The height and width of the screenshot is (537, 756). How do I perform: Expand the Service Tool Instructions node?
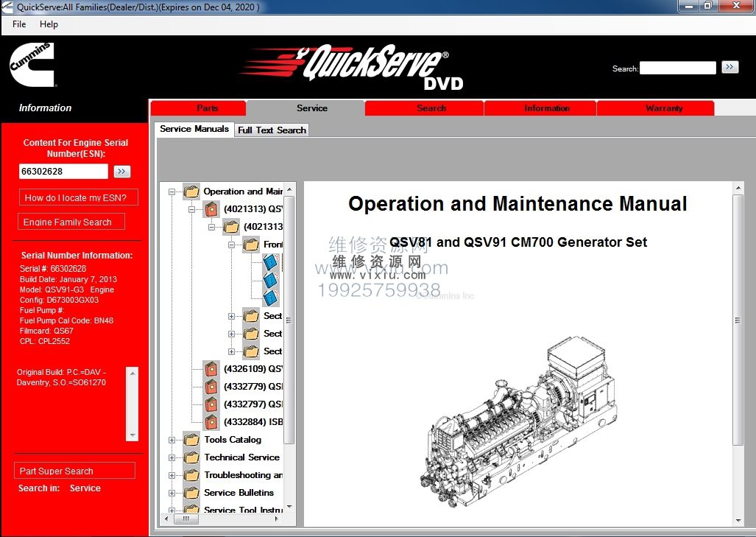(x=172, y=510)
